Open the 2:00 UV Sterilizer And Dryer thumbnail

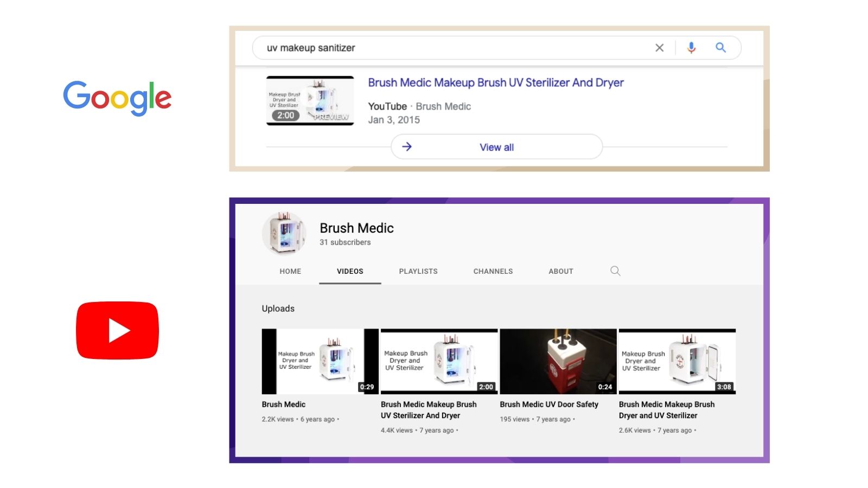439,361
